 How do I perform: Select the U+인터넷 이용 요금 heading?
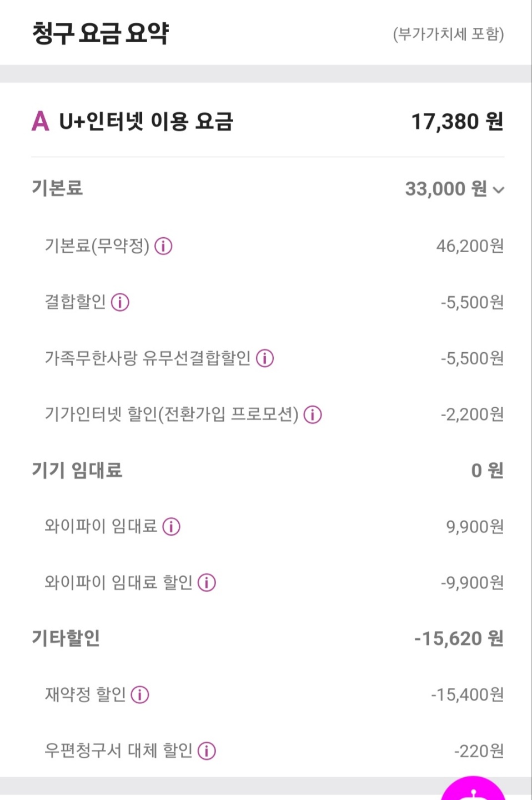point(145,121)
